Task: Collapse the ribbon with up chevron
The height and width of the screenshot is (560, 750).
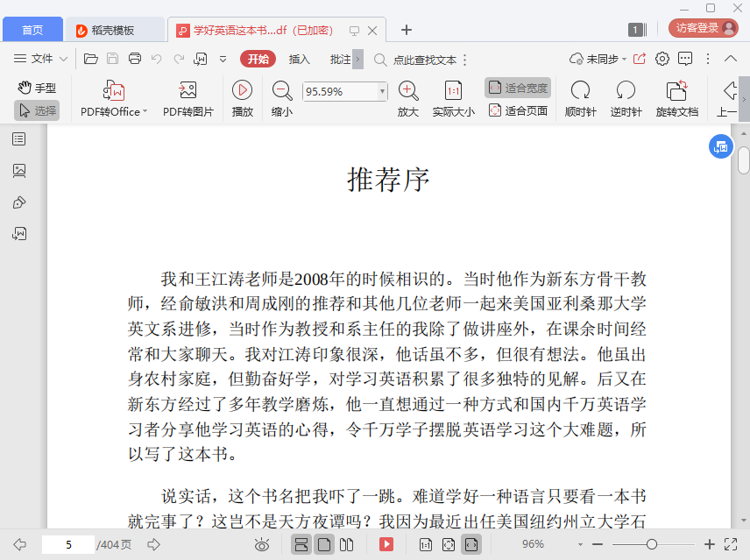Action: pos(731,59)
